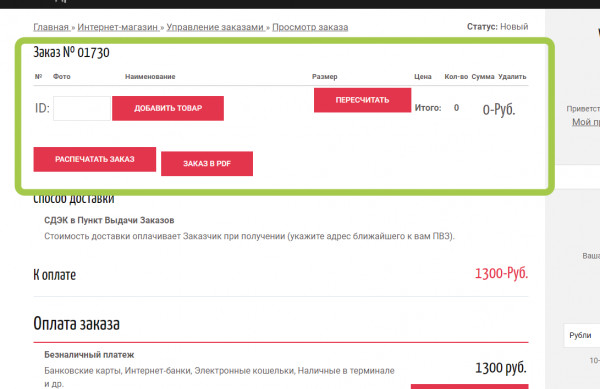600x389 pixels.
Task: Click the Удалить column header
Action: (512, 76)
